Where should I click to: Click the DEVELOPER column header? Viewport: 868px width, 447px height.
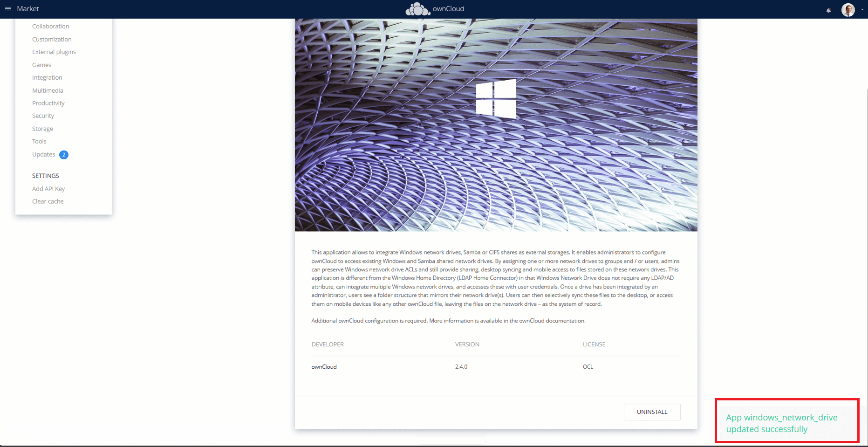[x=328, y=344]
